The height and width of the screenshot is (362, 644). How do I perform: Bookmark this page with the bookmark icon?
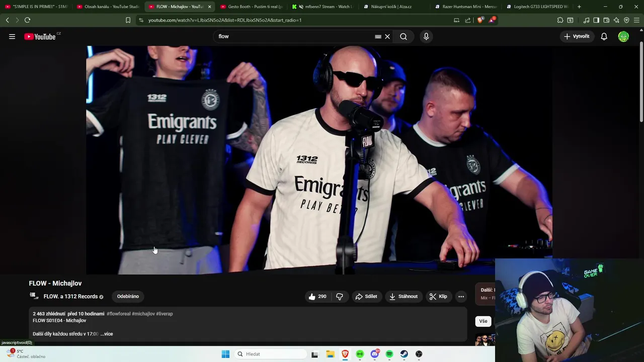(x=128, y=20)
